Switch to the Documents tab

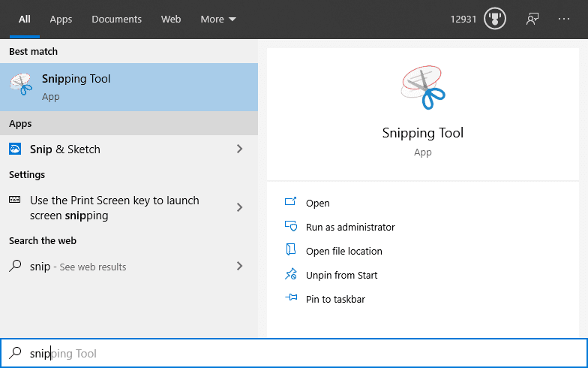point(116,20)
